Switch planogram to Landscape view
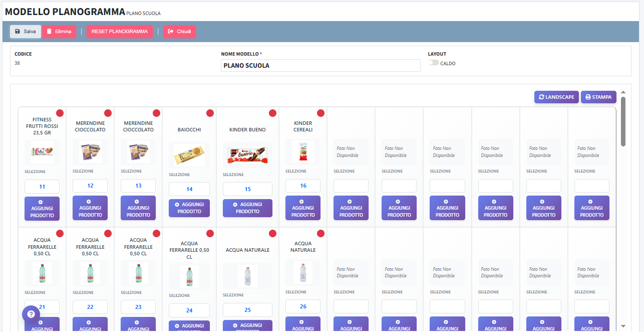 pos(556,97)
